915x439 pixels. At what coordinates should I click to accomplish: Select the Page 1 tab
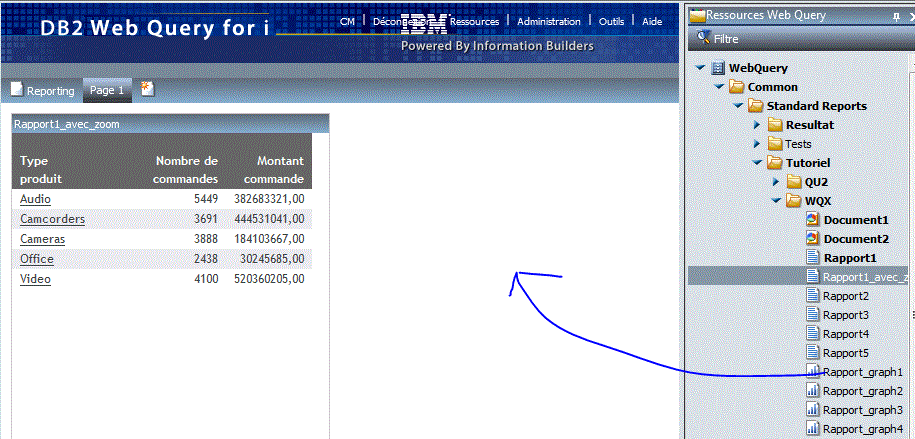point(107,90)
